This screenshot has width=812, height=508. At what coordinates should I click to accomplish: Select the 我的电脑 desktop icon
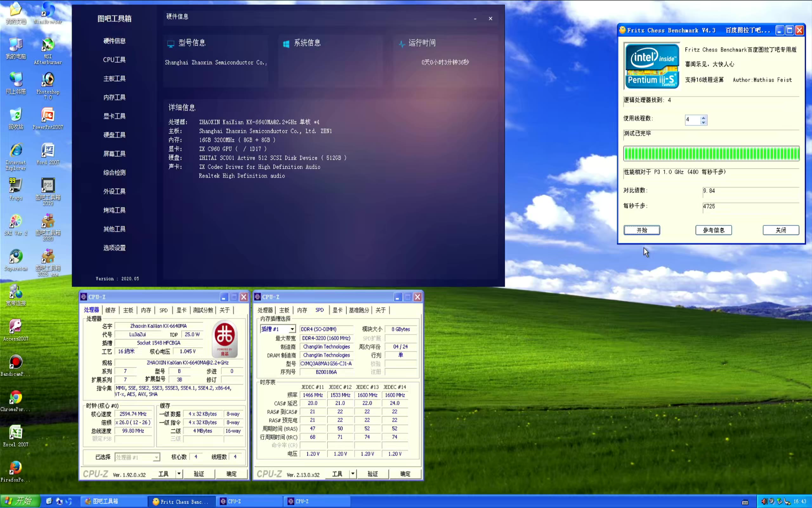pyautogui.click(x=15, y=48)
